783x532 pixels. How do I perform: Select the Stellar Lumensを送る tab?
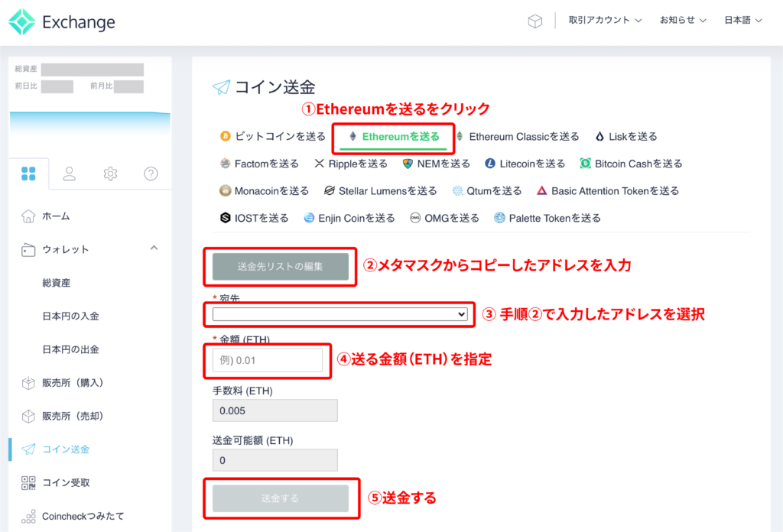pos(381,190)
